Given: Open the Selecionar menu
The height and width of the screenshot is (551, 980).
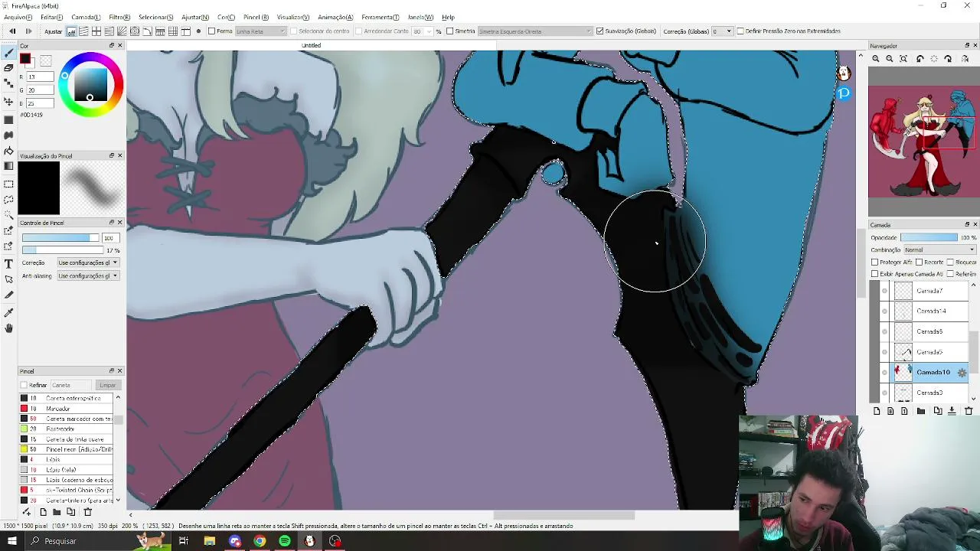Looking at the screenshot, I should click(x=156, y=17).
